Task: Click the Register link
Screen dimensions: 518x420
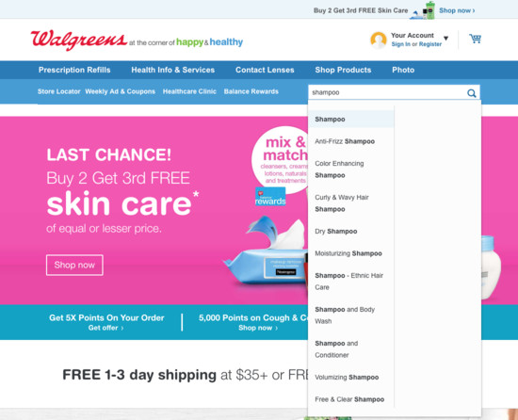Action: pyautogui.click(x=430, y=44)
